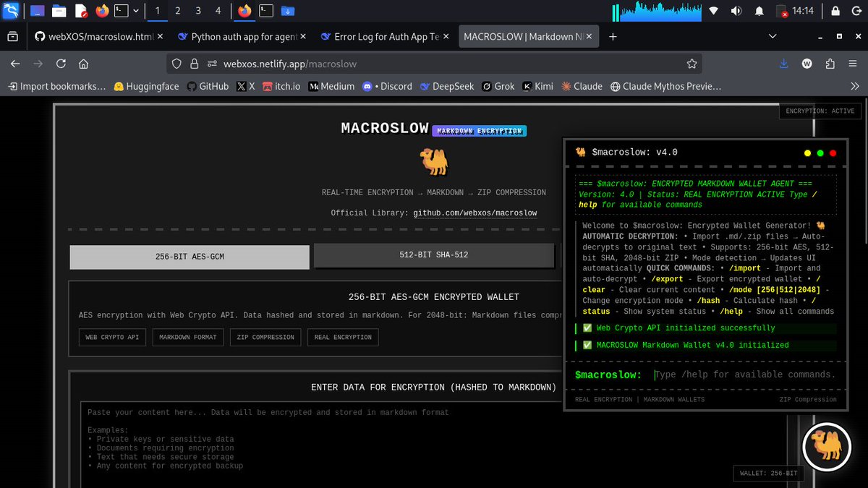The width and height of the screenshot is (868, 488).
Task: Open the Huggingface bookmark
Action: [146, 86]
